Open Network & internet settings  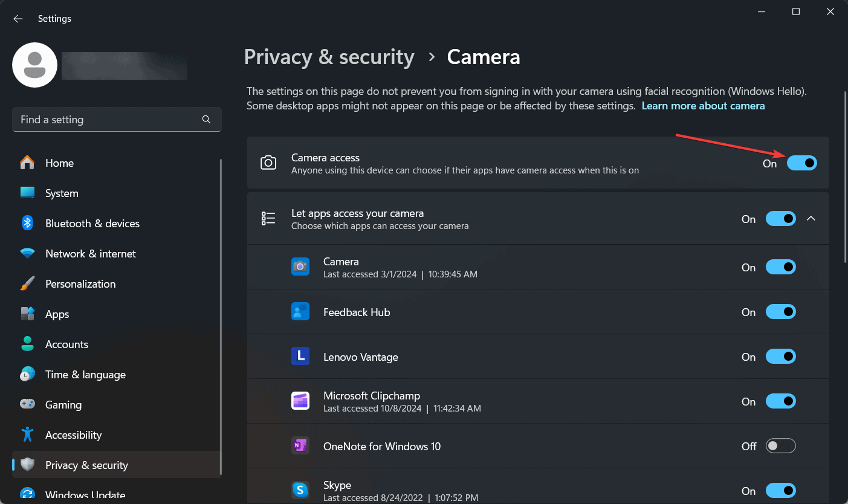pos(117,254)
